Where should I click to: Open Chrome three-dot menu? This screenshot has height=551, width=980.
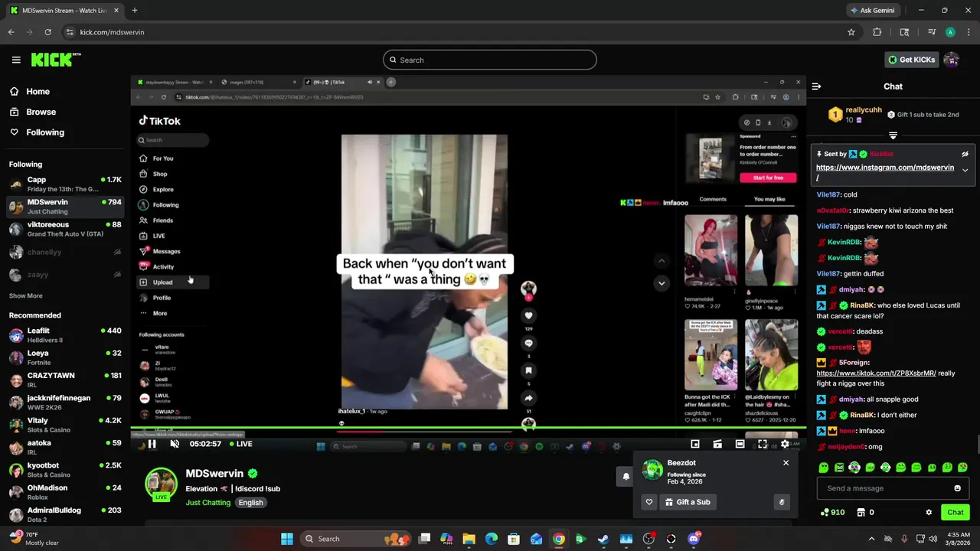pyautogui.click(x=968, y=32)
